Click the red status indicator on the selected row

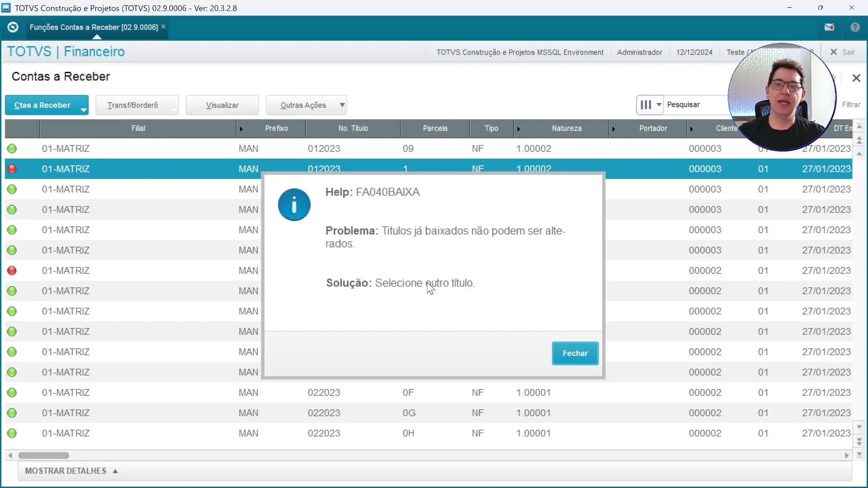(x=12, y=169)
